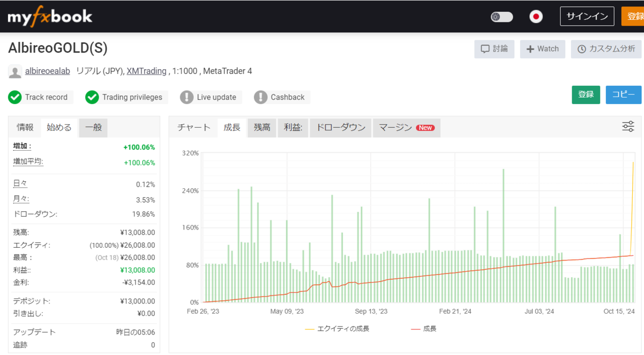The width and height of the screenshot is (644, 355).
Task: Toggle the red 成長 legend series
Action: coord(424,328)
